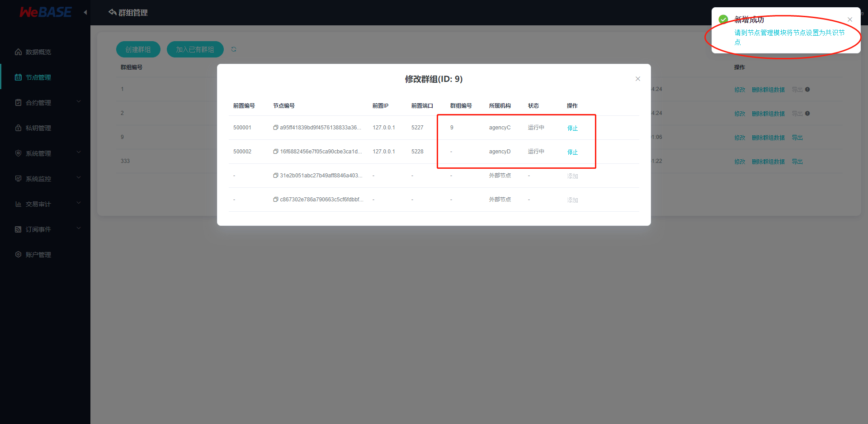Copy node ID c867302e786a7906 with copy icon
This screenshot has width=868, height=424.
pyautogui.click(x=275, y=200)
